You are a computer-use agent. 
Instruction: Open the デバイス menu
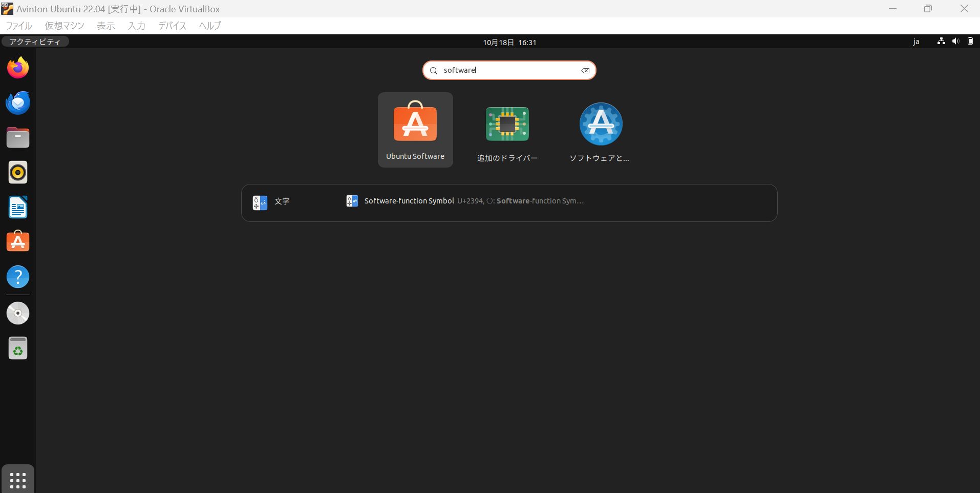[172, 26]
